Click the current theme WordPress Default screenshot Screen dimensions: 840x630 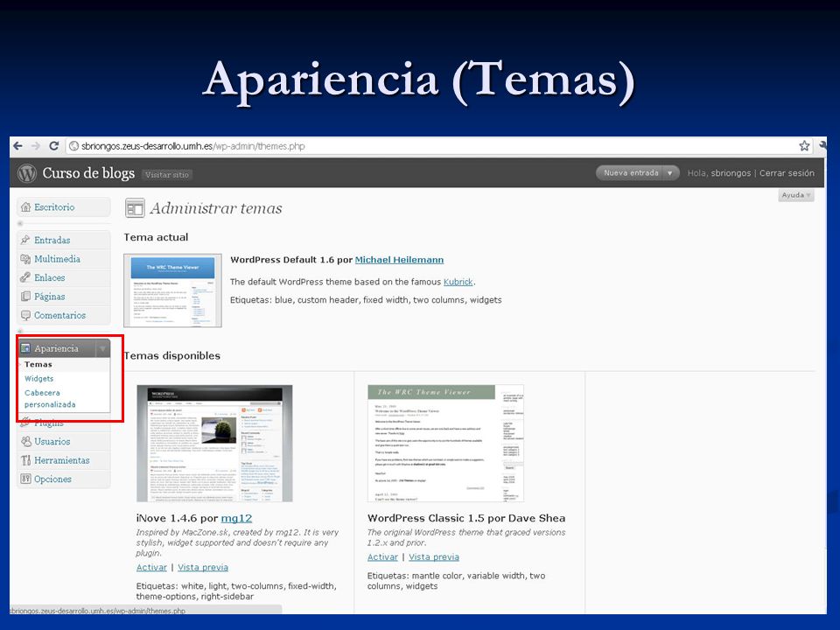[x=172, y=290]
